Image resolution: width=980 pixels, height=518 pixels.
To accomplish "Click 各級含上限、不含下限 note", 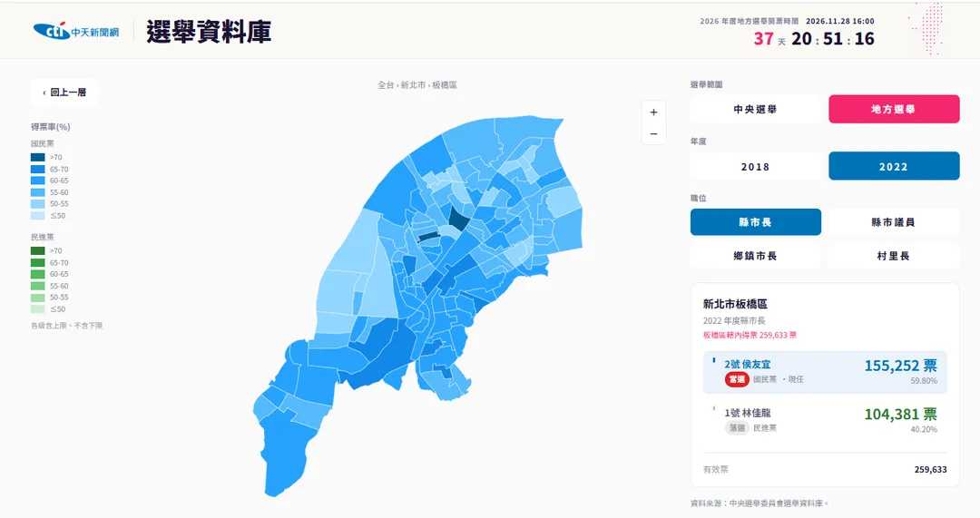I will (x=67, y=326).
